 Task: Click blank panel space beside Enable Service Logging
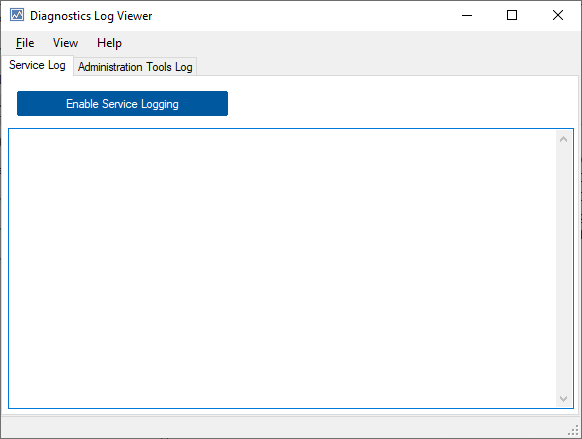click(x=401, y=104)
